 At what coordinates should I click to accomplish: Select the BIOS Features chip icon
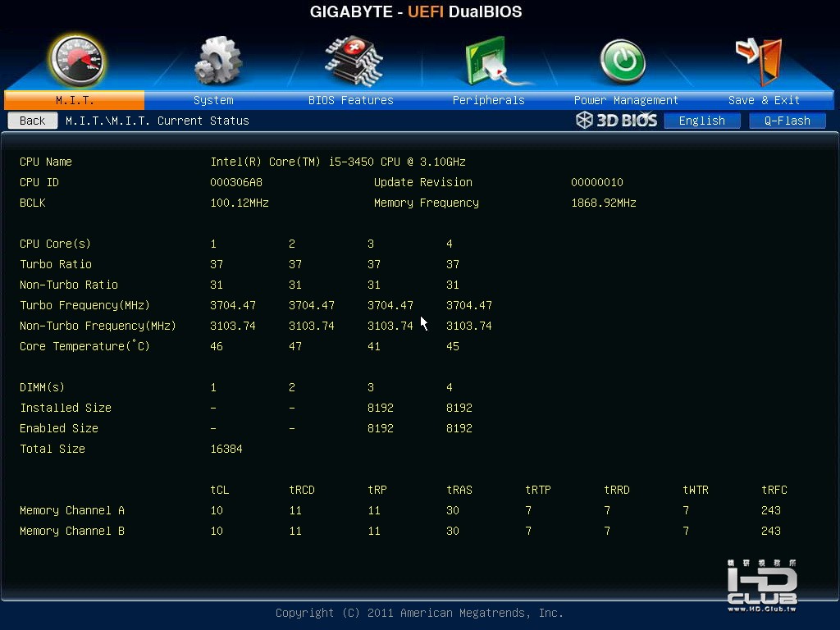(354, 61)
